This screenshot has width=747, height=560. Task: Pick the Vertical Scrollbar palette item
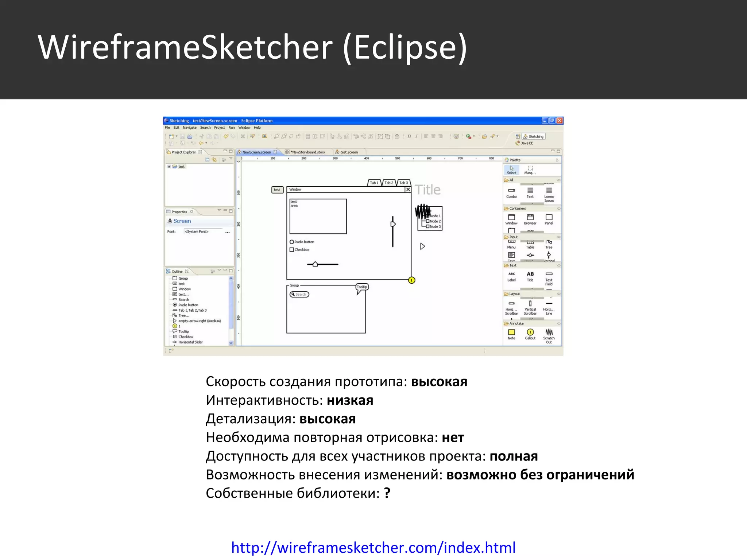[x=530, y=308]
